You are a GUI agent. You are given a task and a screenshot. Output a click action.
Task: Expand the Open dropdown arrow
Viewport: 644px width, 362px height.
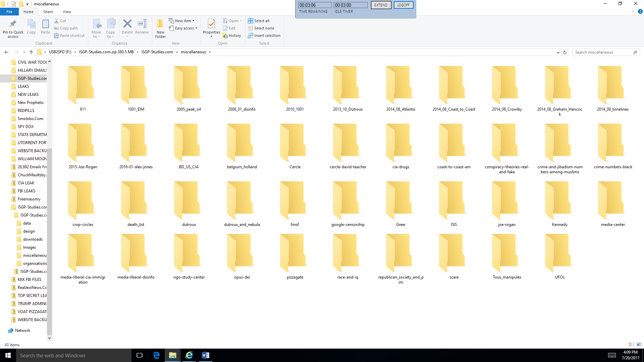241,21
